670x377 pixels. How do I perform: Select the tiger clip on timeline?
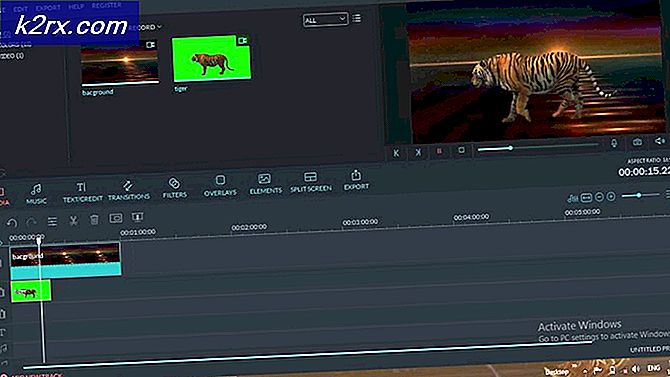coord(31,292)
